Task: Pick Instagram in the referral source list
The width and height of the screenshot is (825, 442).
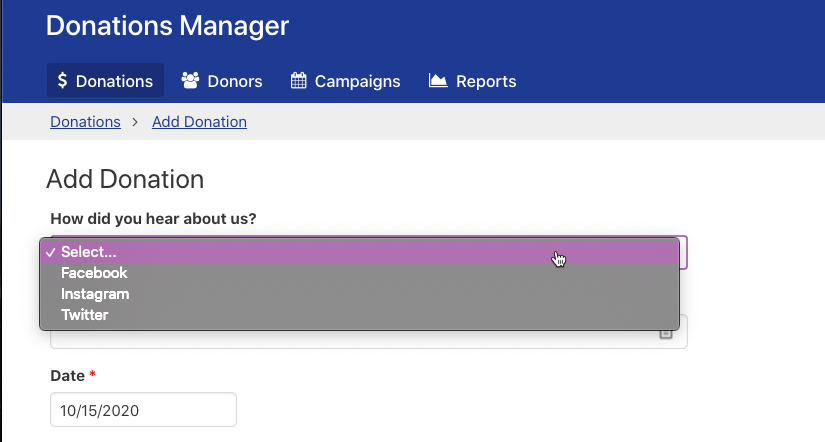Action: (95, 294)
